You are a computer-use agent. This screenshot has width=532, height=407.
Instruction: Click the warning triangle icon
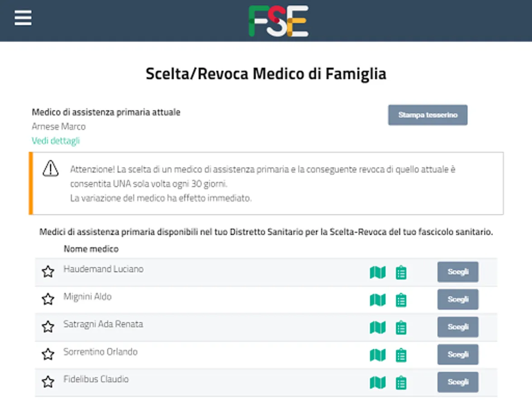[51, 169]
